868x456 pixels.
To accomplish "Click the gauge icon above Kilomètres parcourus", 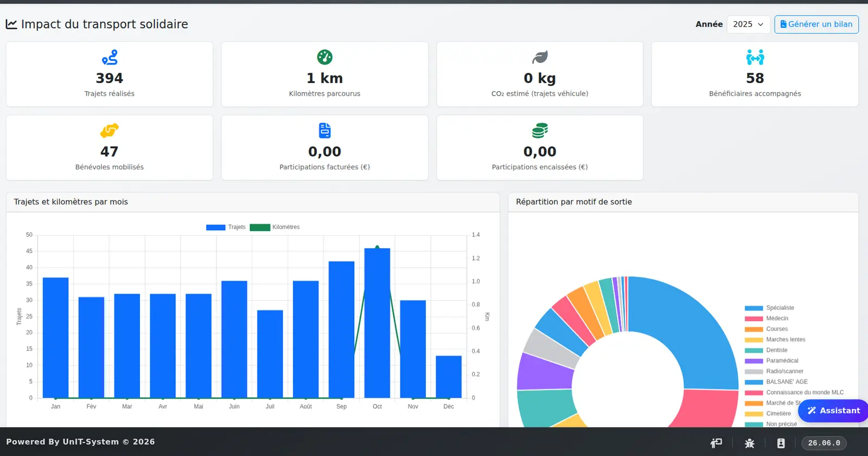I will tap(324, 57).
